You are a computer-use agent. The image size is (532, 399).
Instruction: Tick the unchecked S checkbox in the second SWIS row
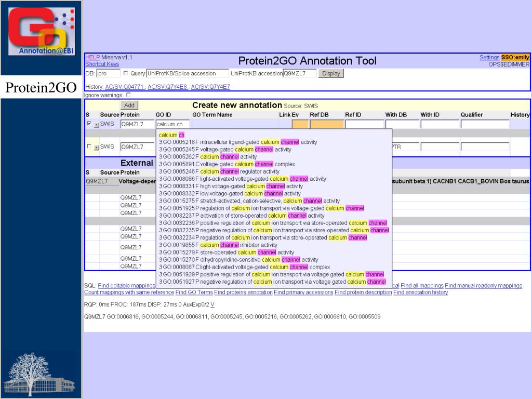click(x=89, y=147)
